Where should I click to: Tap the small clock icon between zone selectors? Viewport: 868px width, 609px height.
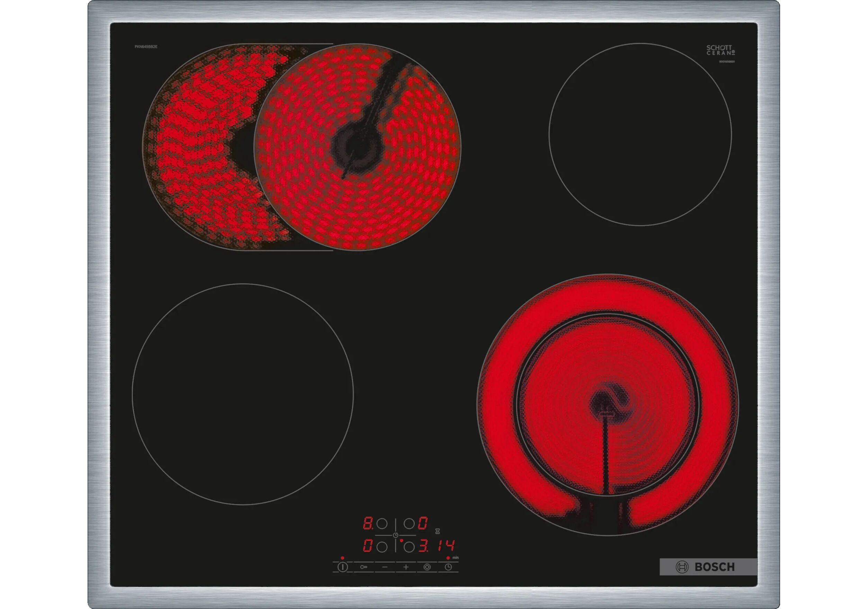[x=395, y=535]
